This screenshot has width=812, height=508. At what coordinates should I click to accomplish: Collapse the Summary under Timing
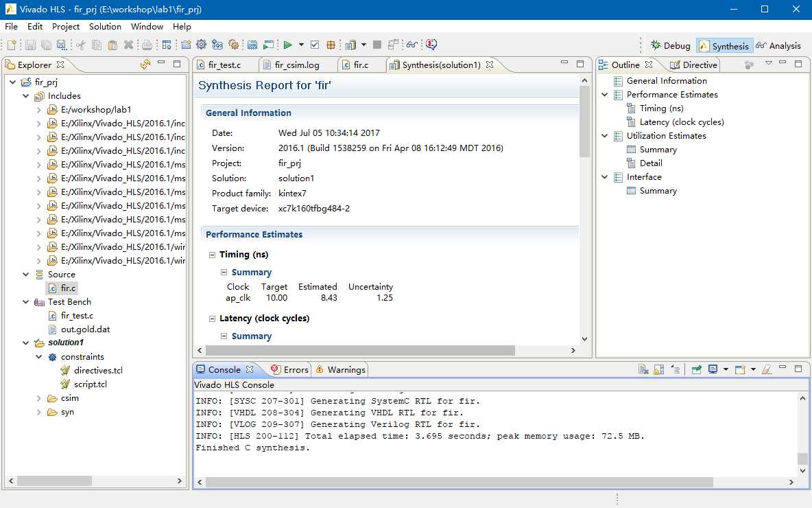point(224,272)
